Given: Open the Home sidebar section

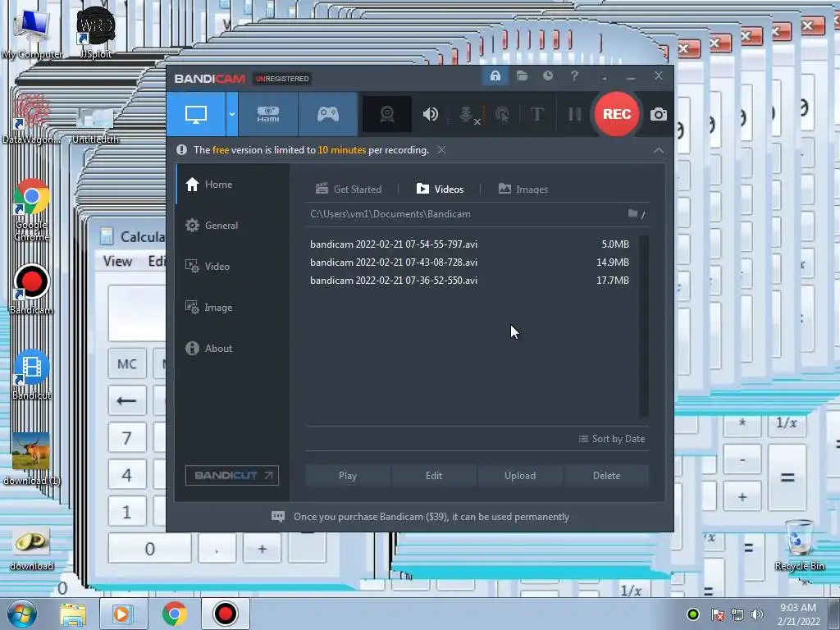Looking at the screenshot, I should coord(232,185).
